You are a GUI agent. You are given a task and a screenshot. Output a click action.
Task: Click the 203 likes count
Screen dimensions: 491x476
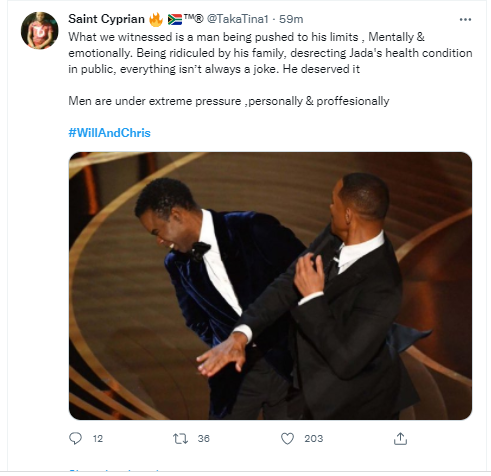(x=314, y=439)
